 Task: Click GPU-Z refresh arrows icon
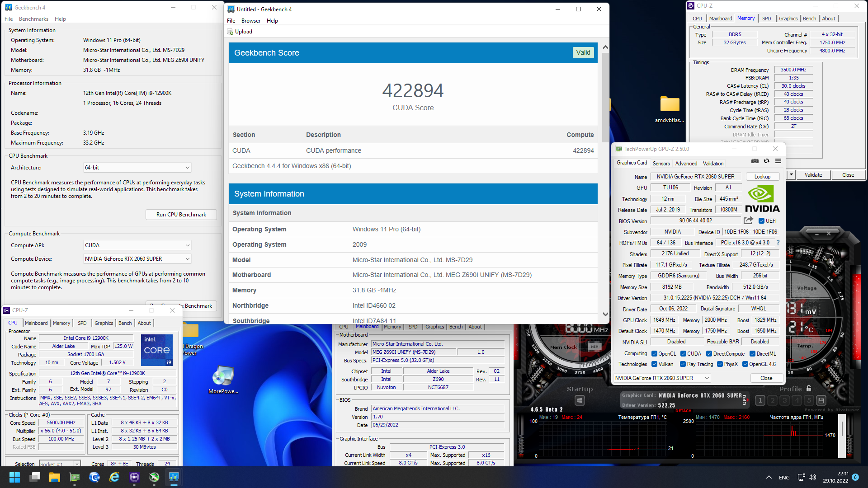tap(766, 161)
